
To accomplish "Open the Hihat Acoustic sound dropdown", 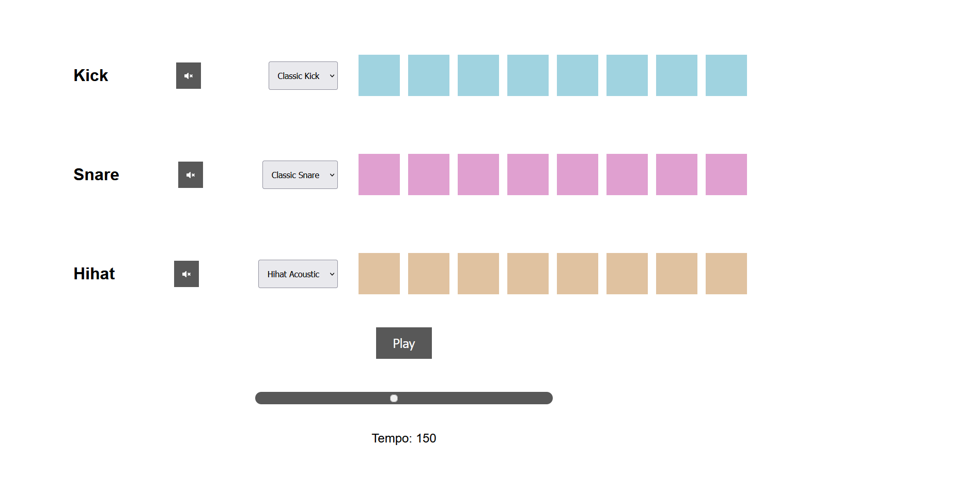I will tap(298, 274).
